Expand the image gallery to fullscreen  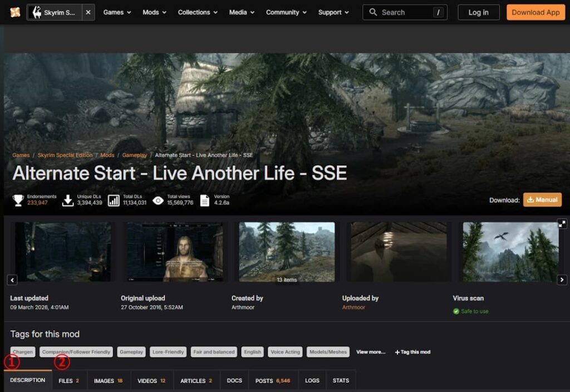click(562, 223)
